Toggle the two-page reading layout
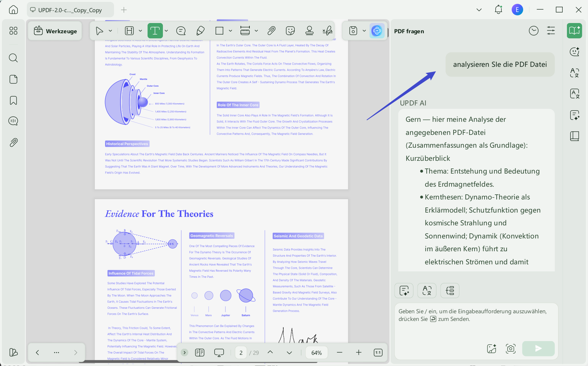588x366 pixels. click(200, 353)
